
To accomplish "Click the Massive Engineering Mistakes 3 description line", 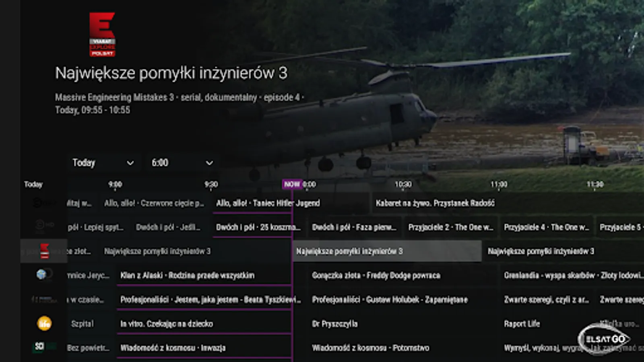I will (x=180, y=97).
